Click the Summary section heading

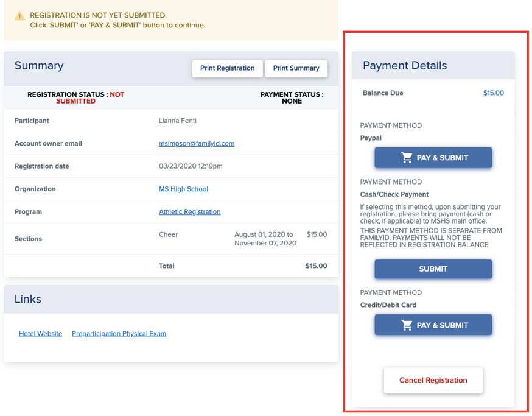39,66
